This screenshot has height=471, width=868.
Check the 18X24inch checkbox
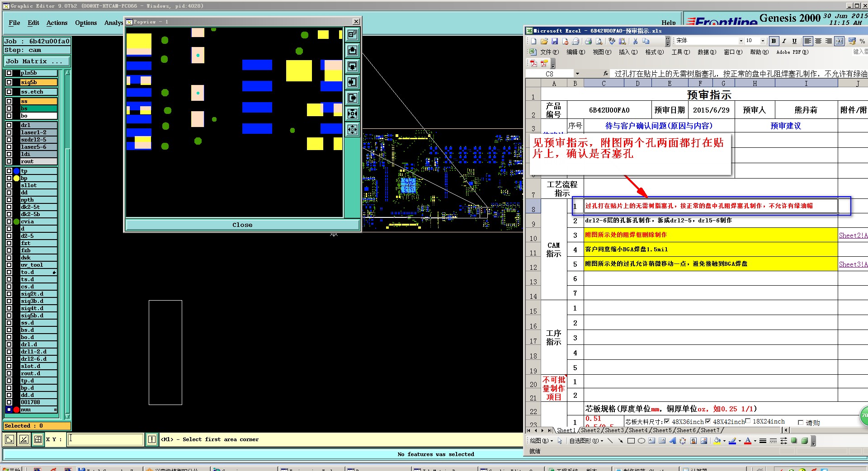click(x=748, y=421)
